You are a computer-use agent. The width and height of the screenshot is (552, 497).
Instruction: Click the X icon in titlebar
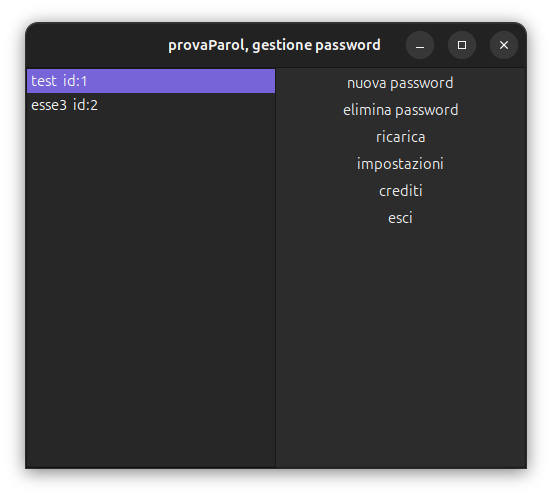(x=504, y=45)
